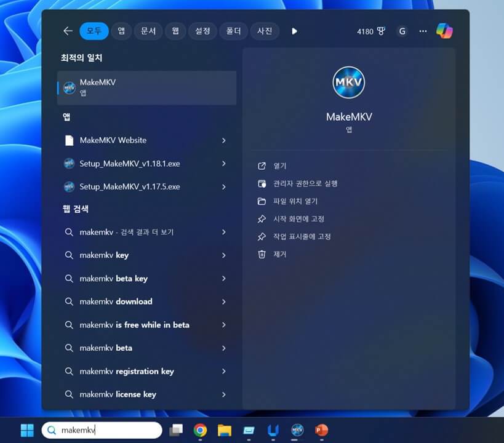Click 열기 to open MakeMKV

click(271, 166)
